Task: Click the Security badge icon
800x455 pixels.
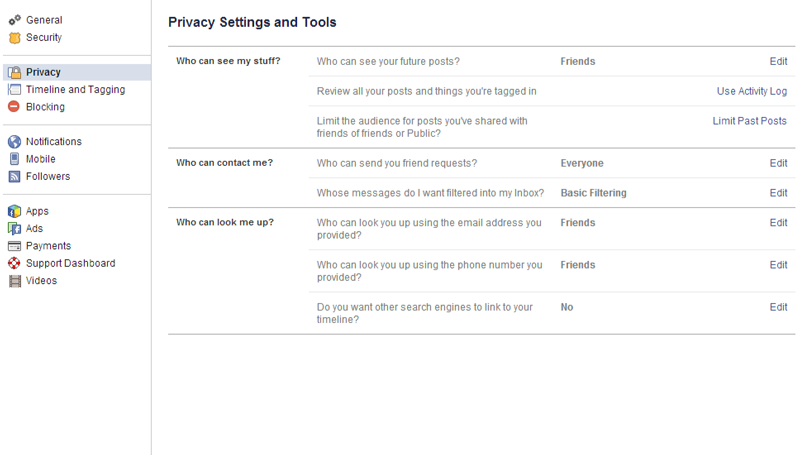Action: 14,38
